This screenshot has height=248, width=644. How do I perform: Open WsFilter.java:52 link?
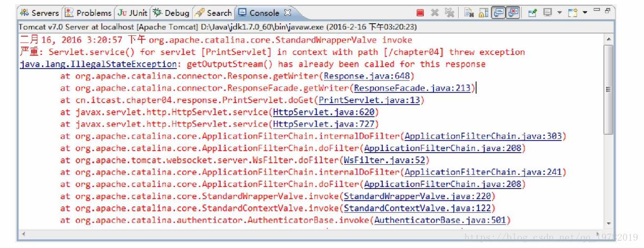click(x=384, y=160)
